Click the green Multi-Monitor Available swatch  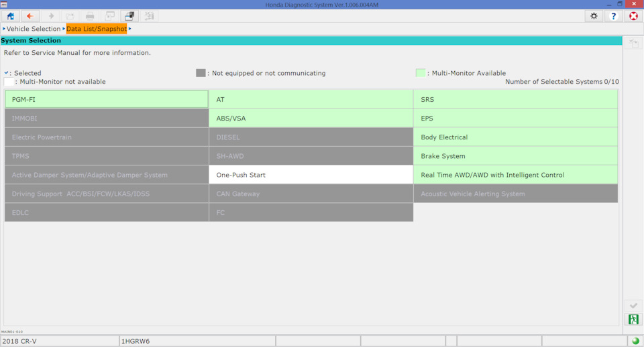420,73
